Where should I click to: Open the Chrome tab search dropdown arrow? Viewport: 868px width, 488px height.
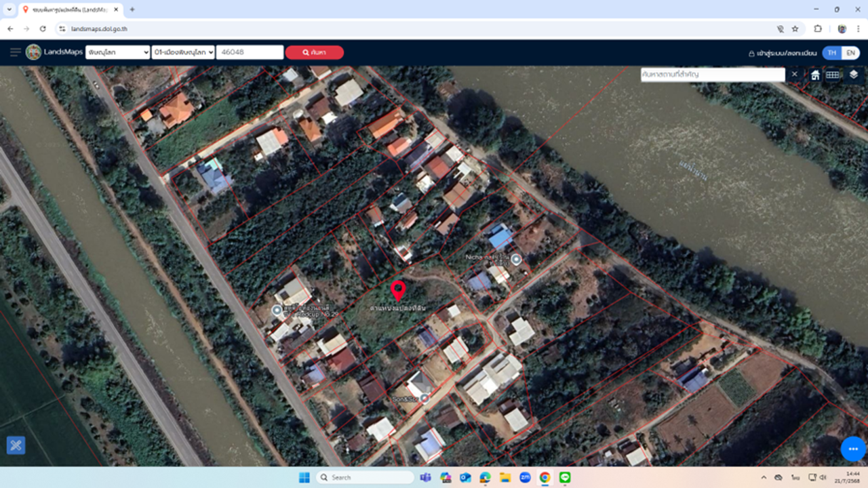(9, 9)
